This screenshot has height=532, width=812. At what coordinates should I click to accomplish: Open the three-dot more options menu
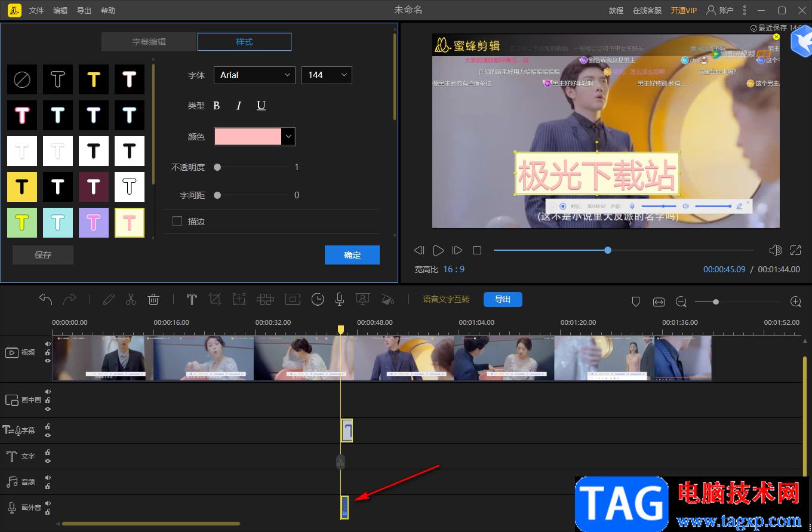coord(744,10)
